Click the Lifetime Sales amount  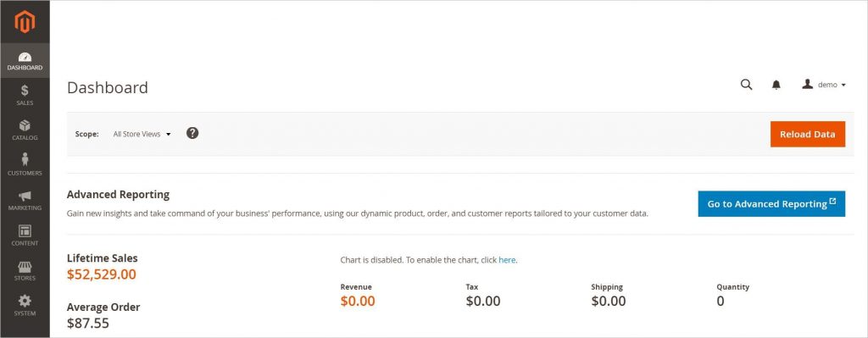[x=102, y=274]
